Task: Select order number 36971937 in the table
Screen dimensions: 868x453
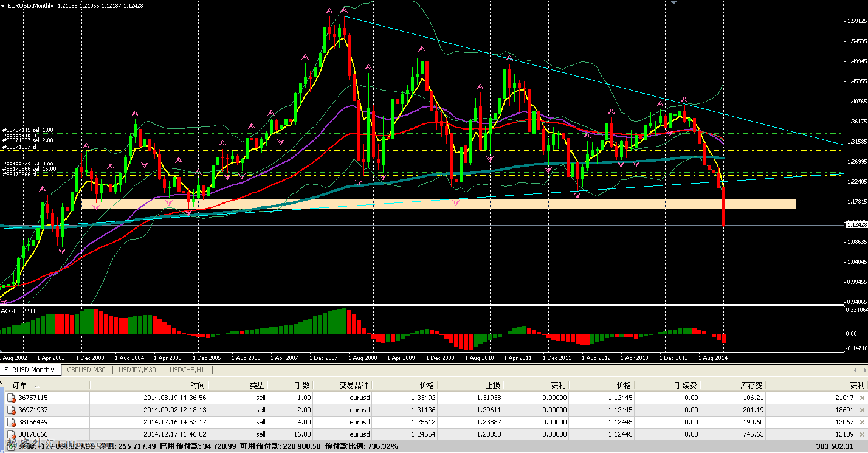Action: click(x=33, y=410)
